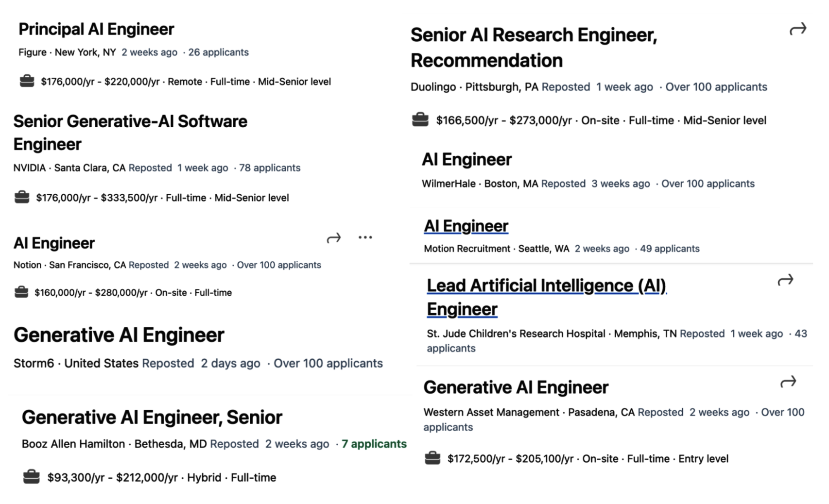Screen dimensions: 829x504
Task: Select the Generative AI Engineer listing from Storm6
Action: tap(120, 335)
